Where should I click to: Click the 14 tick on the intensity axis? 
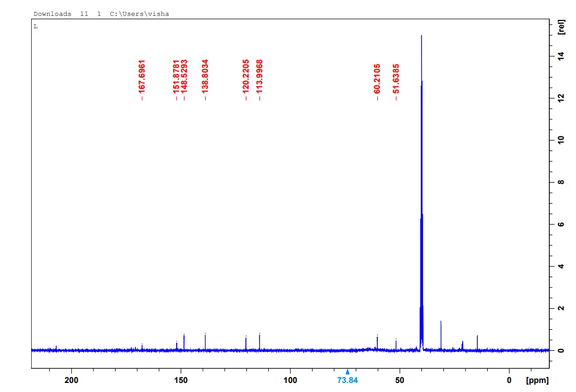[x=560, y=56]
